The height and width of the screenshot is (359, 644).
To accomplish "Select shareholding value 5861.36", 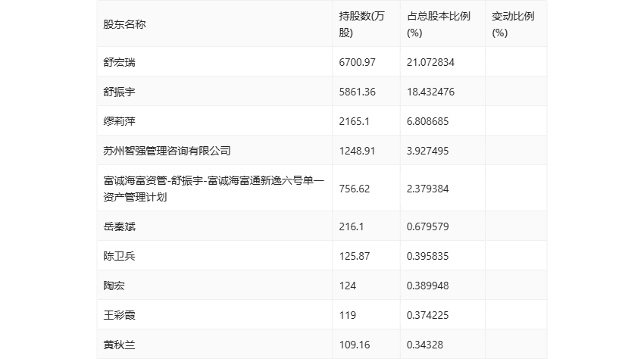I will pos(357,92).
